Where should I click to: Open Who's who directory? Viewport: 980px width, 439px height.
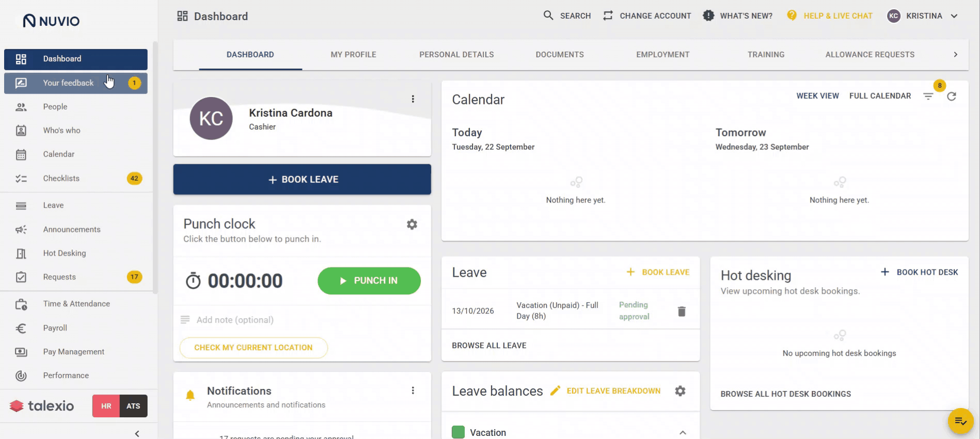pyautogui.click(x=76, y=131)
